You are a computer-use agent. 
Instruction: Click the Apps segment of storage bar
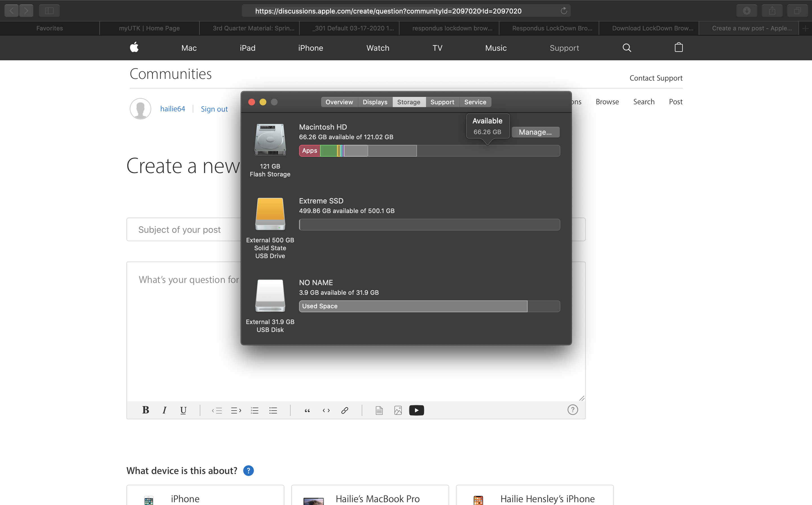pos(310,151)
